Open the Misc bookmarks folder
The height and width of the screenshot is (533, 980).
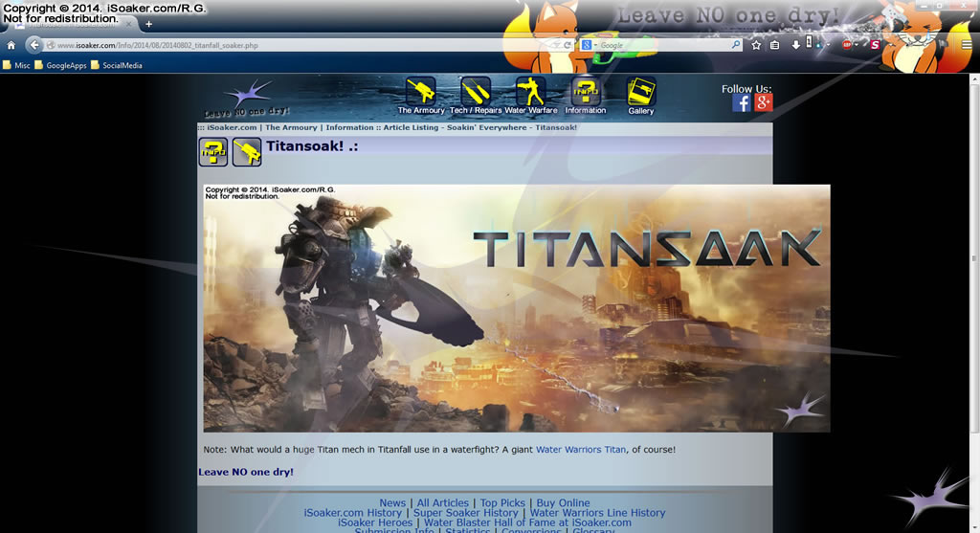pos(17,65)
